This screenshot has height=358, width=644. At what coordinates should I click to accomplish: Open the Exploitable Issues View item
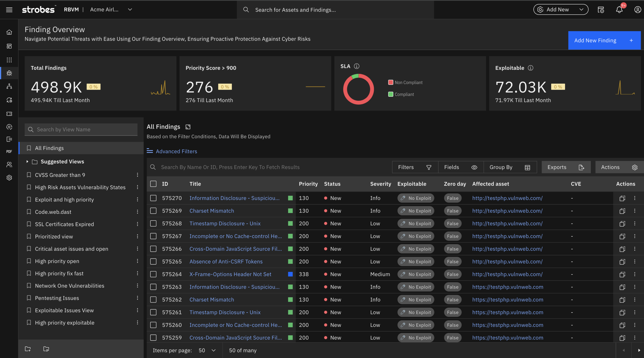pyautogui.click(x=64, y=310)
